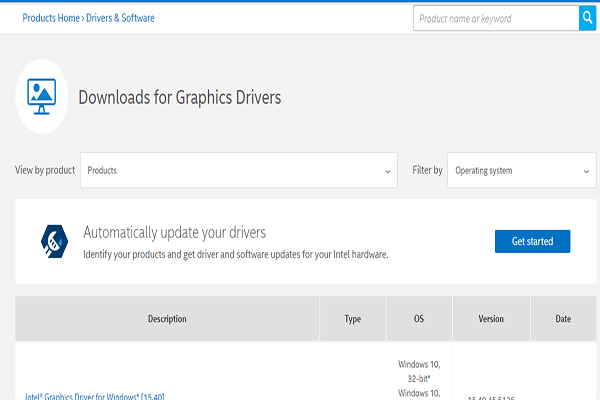
Task: Click the Filter by label
Action: point(427,170)
